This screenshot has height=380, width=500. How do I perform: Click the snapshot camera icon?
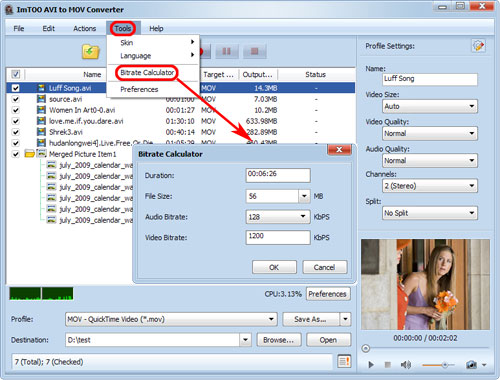pyautogui.click(x=471, y=365)
